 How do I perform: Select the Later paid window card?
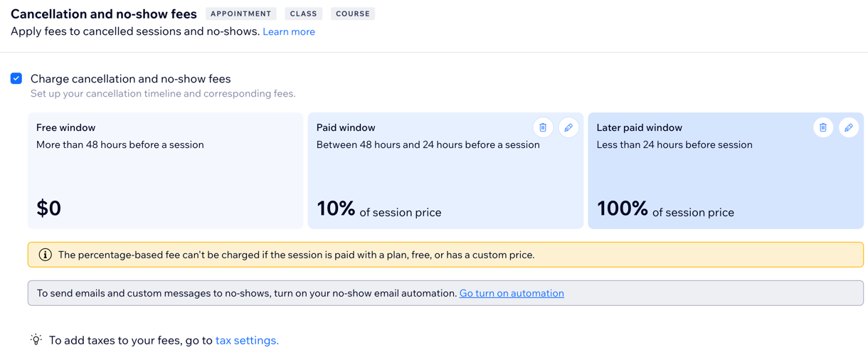pyautogui.click(x=726, y=171)
